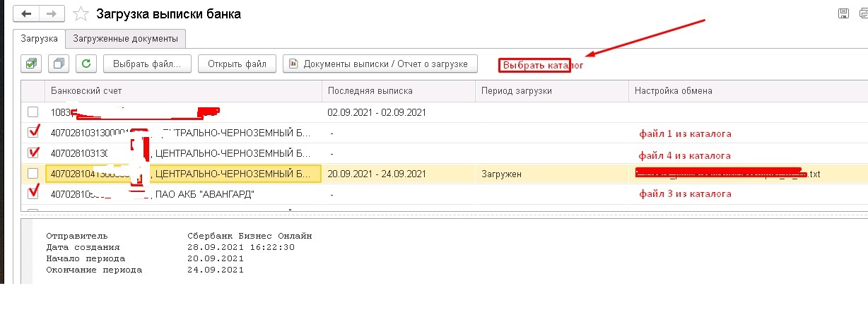Click the back navigation arrow
The height and width of the screenshot is (329, 868).
pyautogui.click(x=26, y=13)
